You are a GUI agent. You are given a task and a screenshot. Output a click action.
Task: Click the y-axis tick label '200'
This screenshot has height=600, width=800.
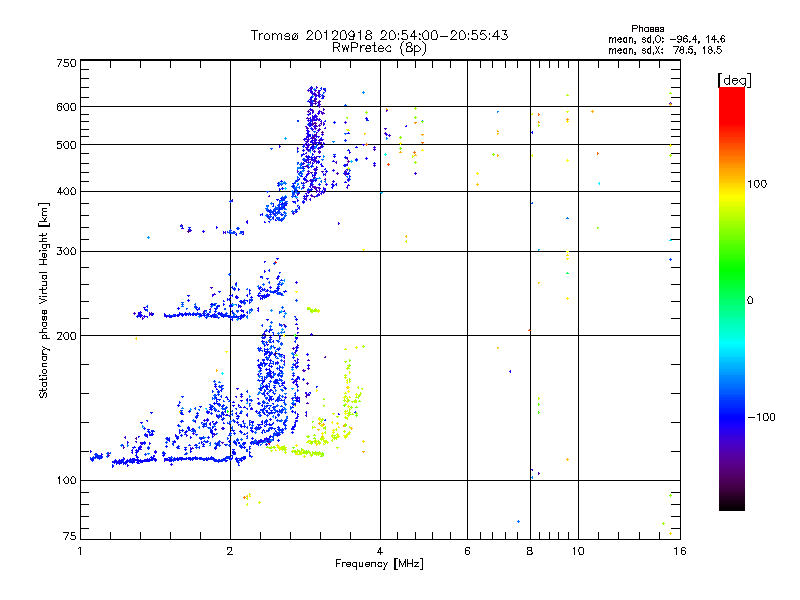67,336
